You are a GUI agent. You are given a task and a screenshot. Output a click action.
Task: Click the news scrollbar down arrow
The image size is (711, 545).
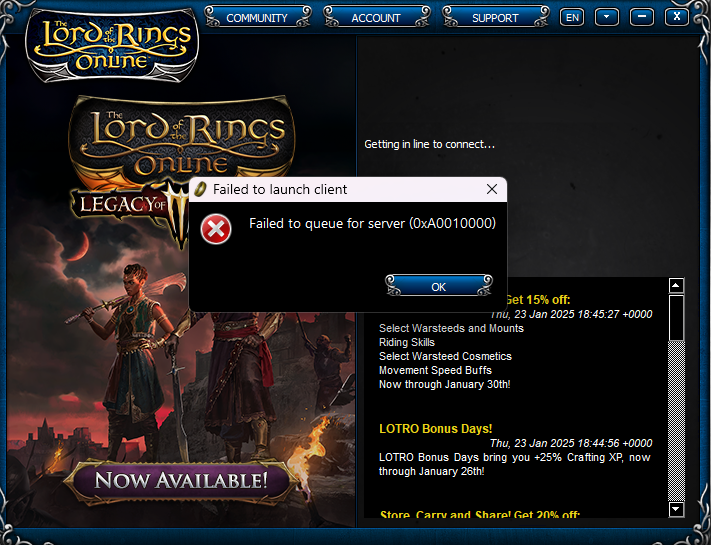click(x=676, y=509)
